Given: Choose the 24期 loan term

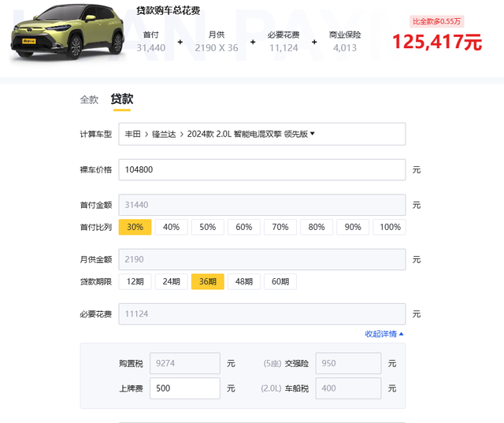Looking at the screenshot, I should [172, 281].
